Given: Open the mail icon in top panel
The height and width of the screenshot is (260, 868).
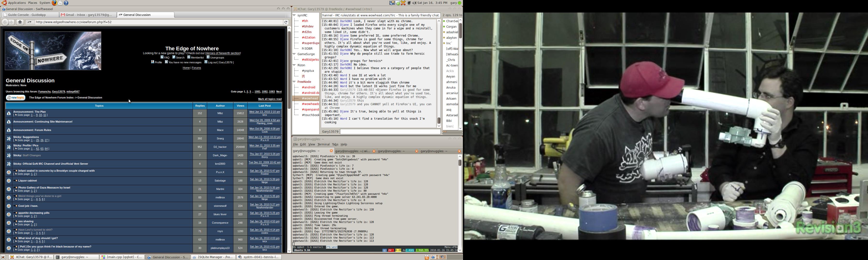Looking at the screenshot, I should [x=60, y=3].
